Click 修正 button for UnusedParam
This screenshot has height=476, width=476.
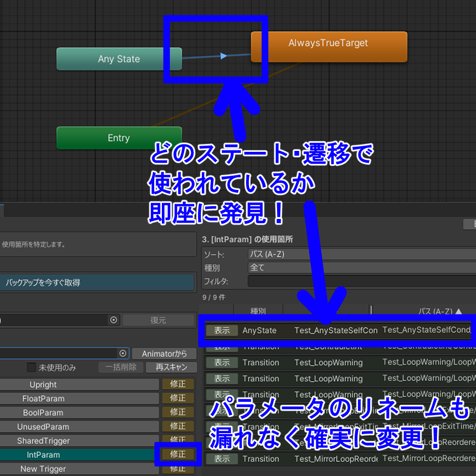[178, 426]
